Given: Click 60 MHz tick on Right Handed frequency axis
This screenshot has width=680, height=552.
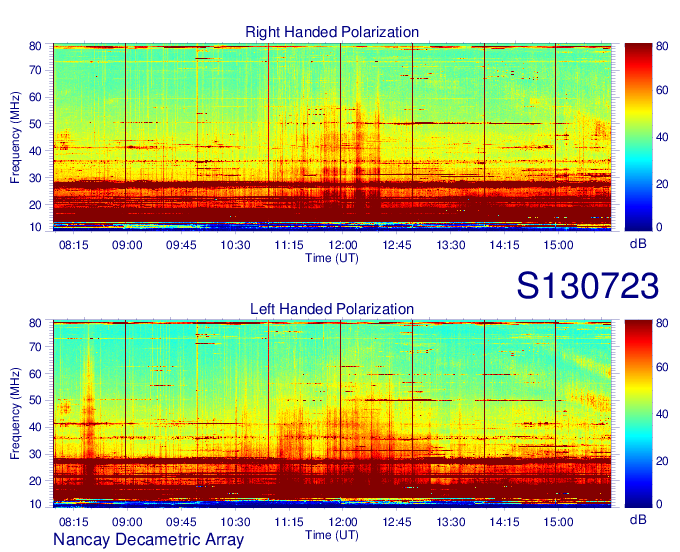Looking at the screenshot, I should [35, 97].
